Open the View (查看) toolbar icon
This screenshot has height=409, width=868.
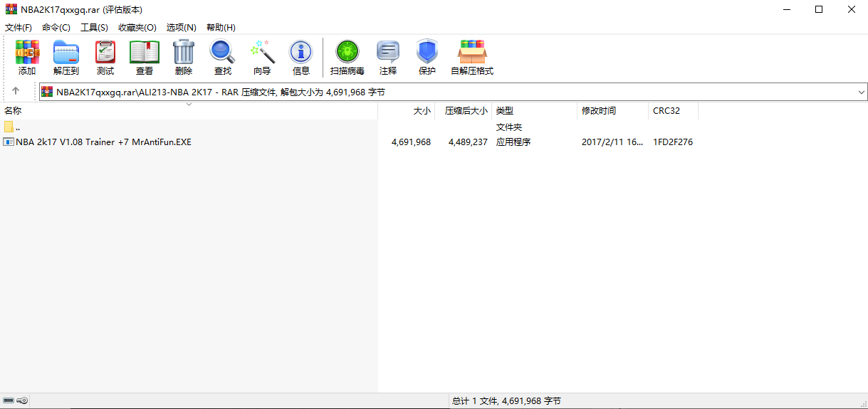[x=145, y=58]
